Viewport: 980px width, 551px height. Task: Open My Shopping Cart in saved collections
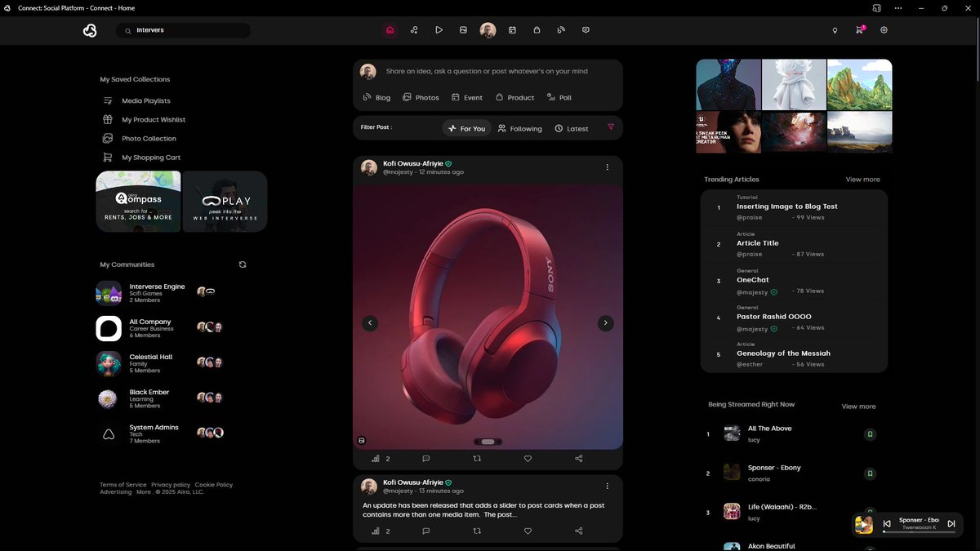point(140,157)
